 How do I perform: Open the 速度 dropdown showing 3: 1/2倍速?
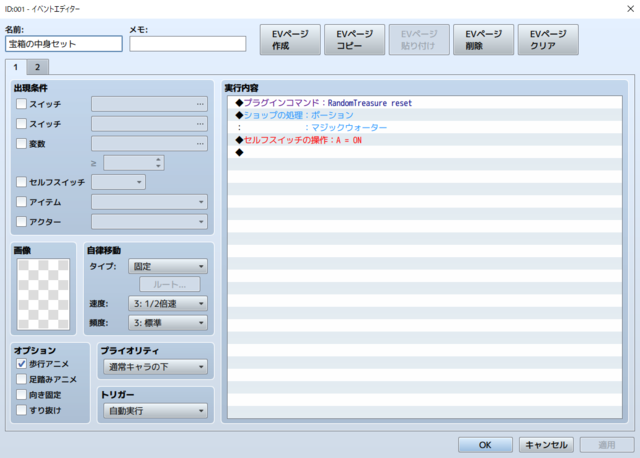(x=168, y=303)
